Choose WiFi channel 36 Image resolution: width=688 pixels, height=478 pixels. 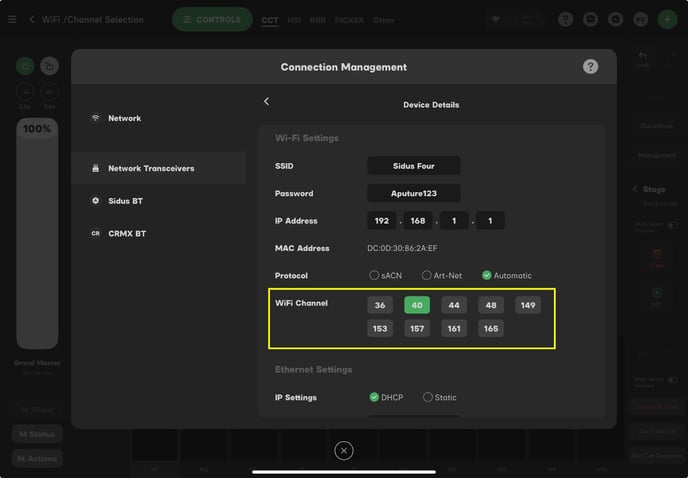[380, 305]
